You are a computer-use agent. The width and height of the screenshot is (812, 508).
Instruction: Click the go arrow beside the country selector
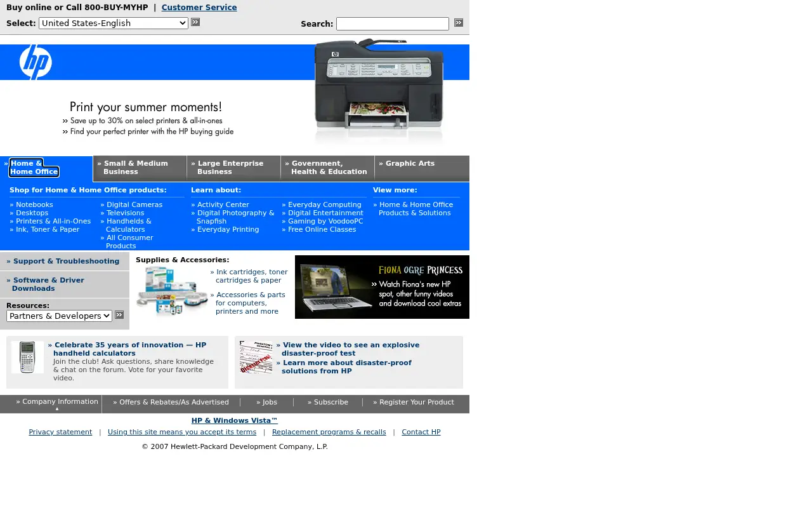point(195,22)
